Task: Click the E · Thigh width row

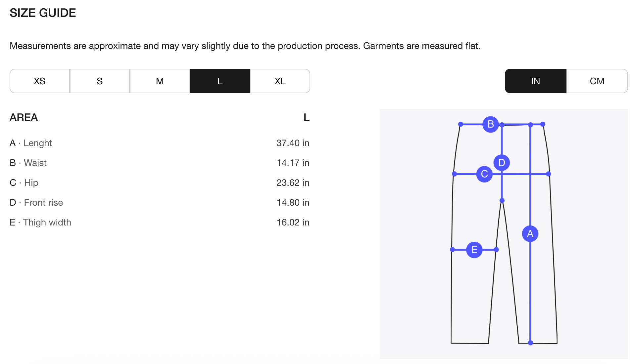Action: (40, 222)
